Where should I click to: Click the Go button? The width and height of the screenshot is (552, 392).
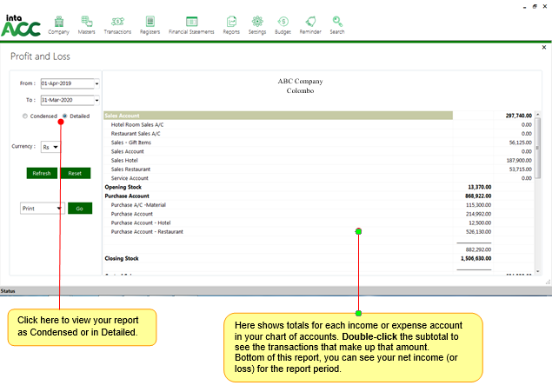tap(79, 209)
